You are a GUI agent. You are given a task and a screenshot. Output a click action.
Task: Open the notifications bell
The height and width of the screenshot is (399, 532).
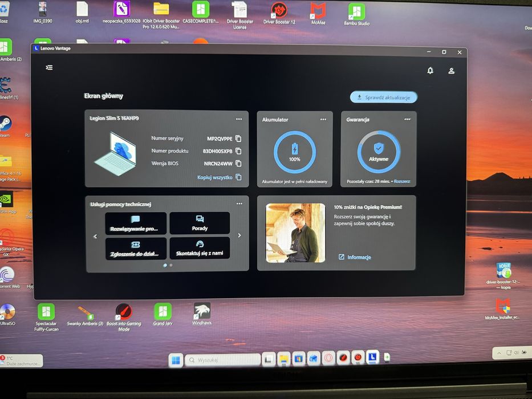pyautogui.click(x=430, y=71)
